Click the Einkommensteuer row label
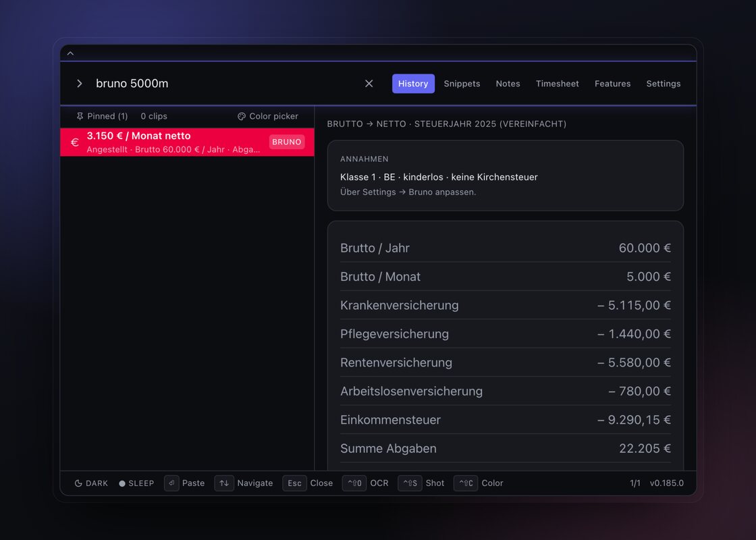This screenshot has width=756, height=540. 391,420
